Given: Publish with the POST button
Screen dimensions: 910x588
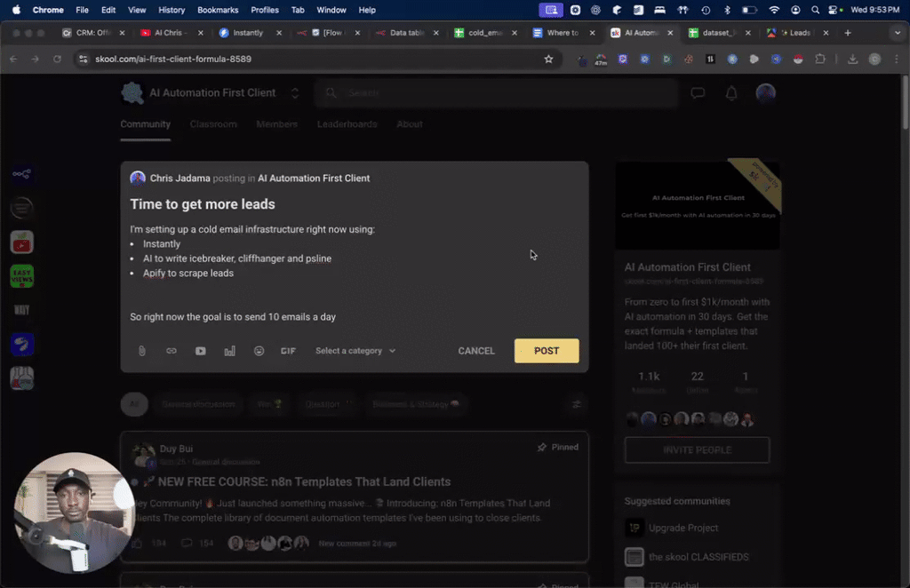Looking at the screenshot, I should [x=546, y=351].
